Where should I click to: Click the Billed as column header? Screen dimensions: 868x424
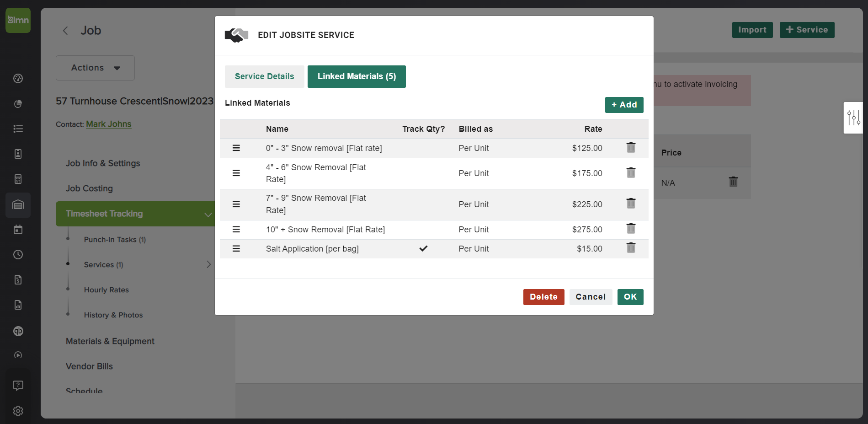475,129
